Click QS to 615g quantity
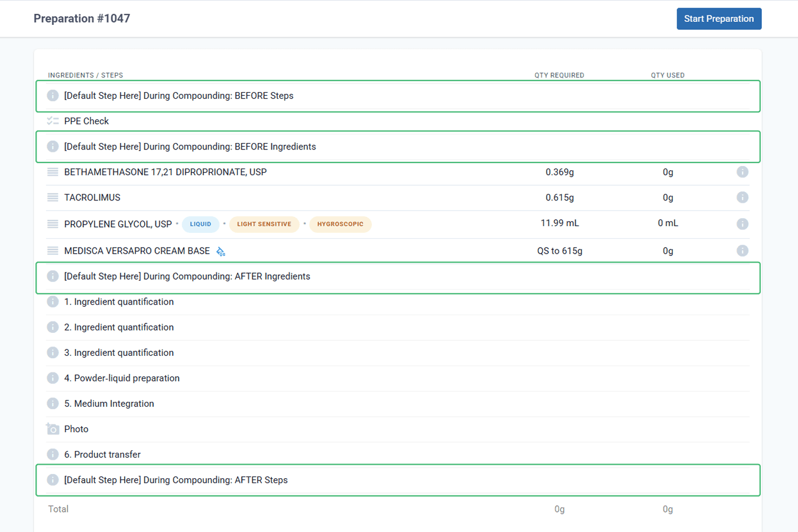This screenshot has height=532, width=798. [560, 251]
